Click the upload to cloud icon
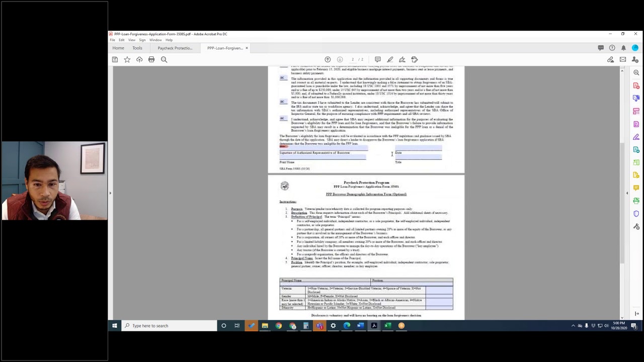Screen dimensions: 644x362 (x=139, y=59)
